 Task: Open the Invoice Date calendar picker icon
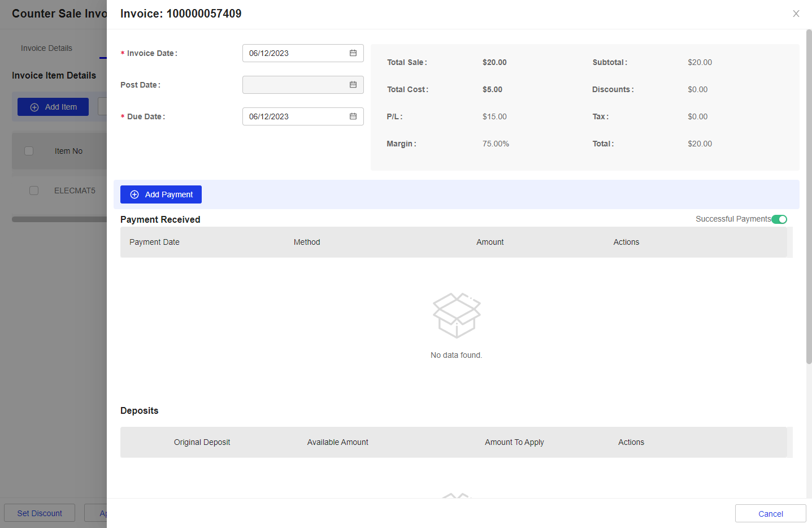click(353, 53)
